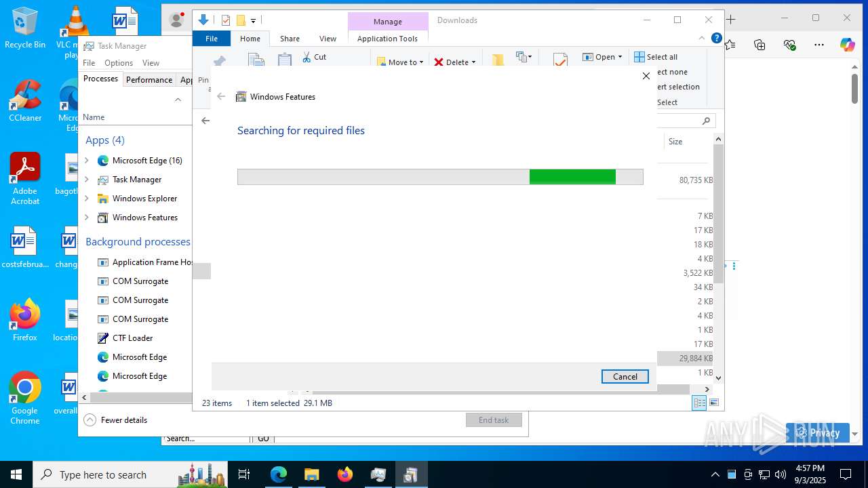868x488 pixels.
Task: Open new tab in Edge
Action: pyautogui.click(x=731, y=19)
